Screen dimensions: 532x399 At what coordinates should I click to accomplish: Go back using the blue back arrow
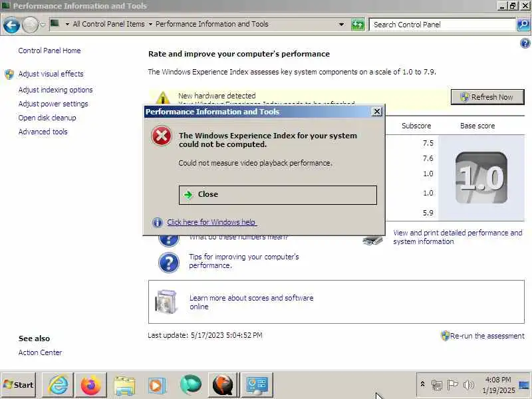(x=11, y=25)
